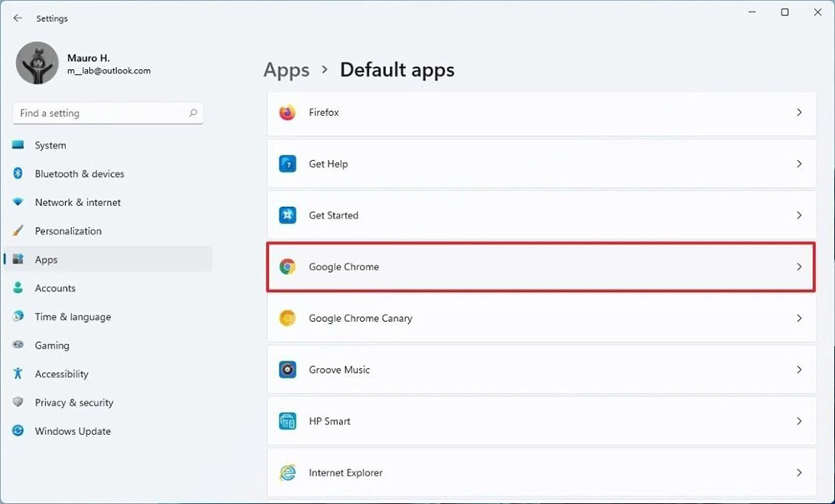
Task: Click the m_lab@outlook.com account email
Action: pyautogui.click(x=109, y=71)
